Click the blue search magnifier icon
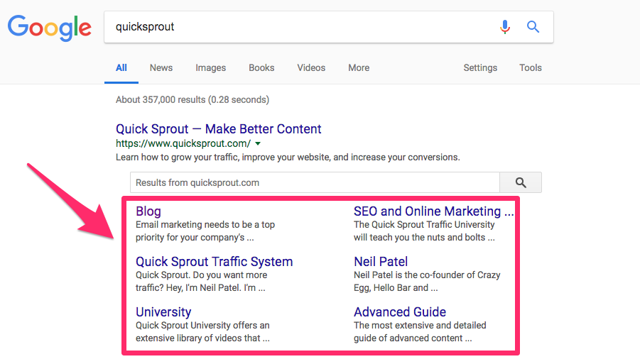This screenshot has width=640, height=364. click(x=533, y=27)
